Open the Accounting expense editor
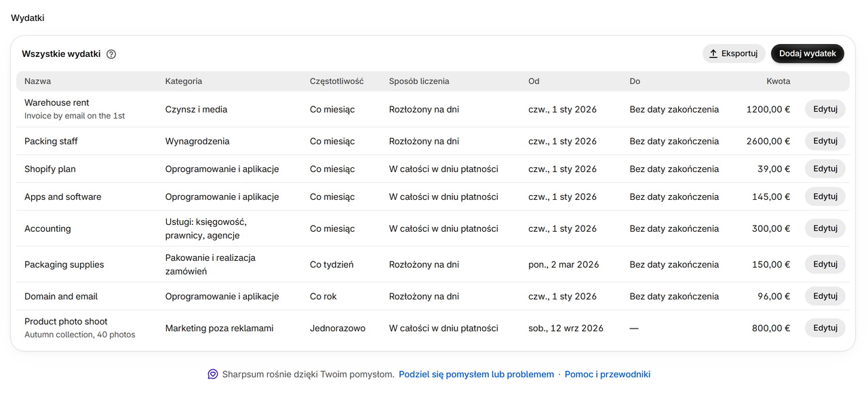 (x=825, y=228)
